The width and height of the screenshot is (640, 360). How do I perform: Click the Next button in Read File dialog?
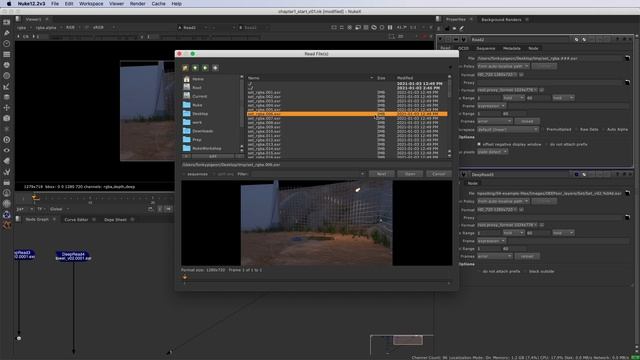click(382, 174)
